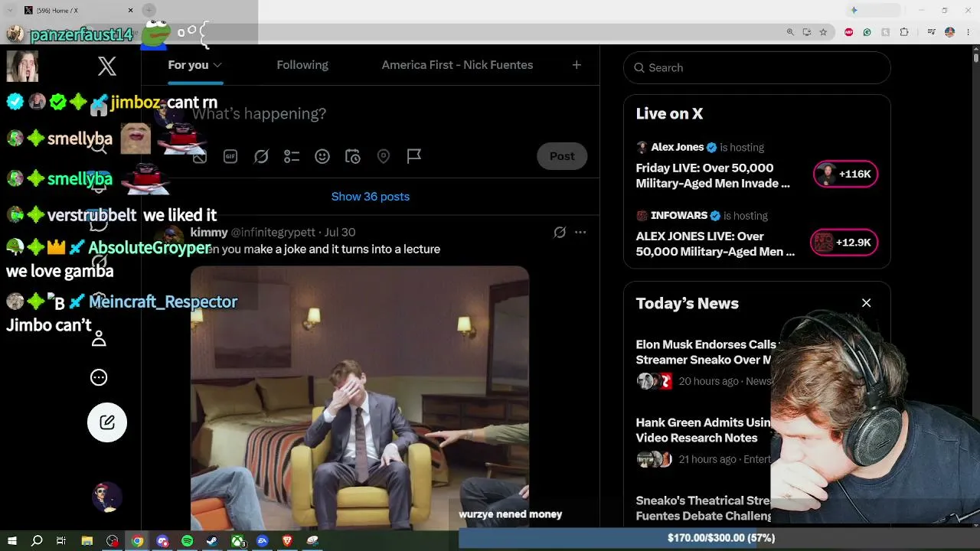Show 36 new posts

coord(371,197)
